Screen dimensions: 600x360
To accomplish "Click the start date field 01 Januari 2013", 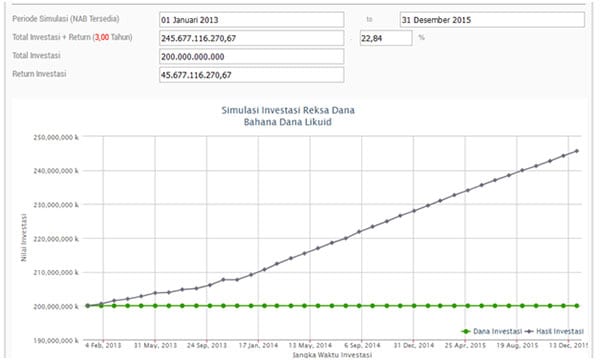I will pos(251,20).
